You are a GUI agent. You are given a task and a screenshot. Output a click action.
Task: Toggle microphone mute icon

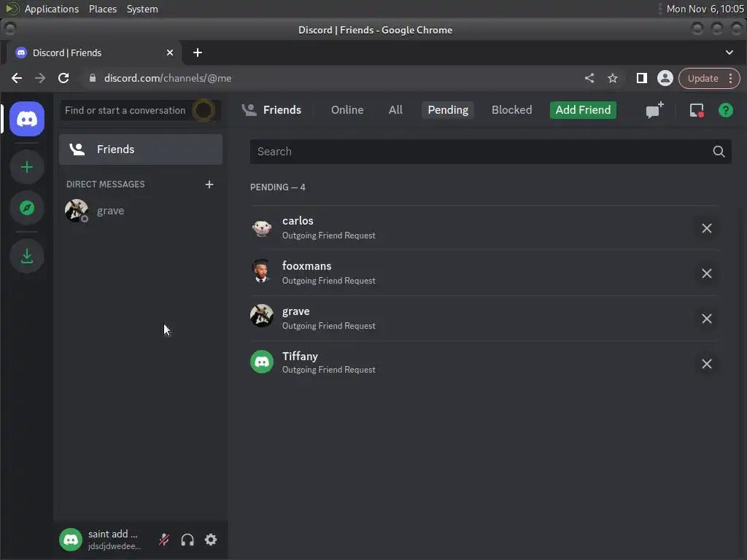[x=164, y=540]
